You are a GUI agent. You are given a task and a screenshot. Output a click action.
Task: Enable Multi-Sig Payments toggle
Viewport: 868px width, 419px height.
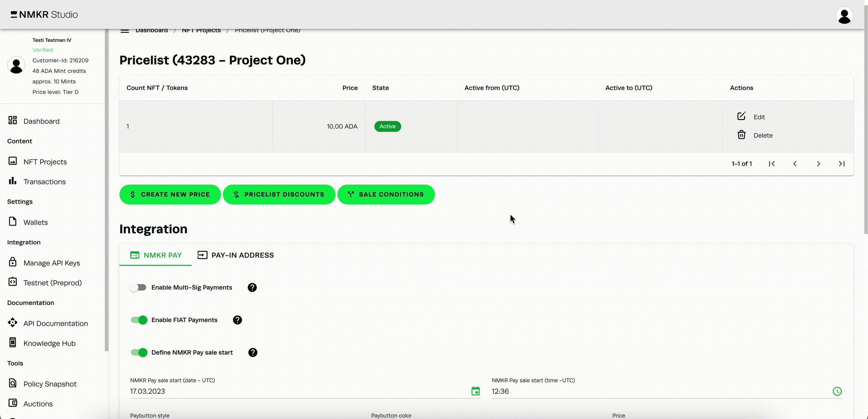click(138, 288)
